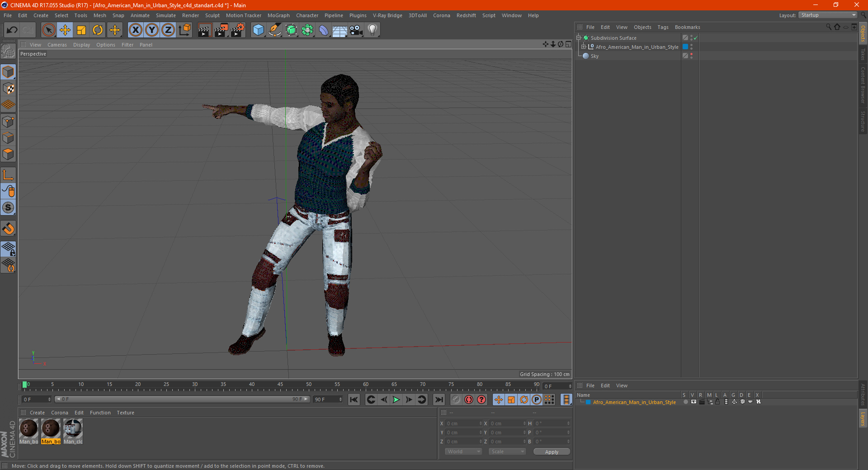Image resolution: width=868 pixels, height=470 pixels.
Task: Switch to Edges mode
Action: tap(8, 138)
